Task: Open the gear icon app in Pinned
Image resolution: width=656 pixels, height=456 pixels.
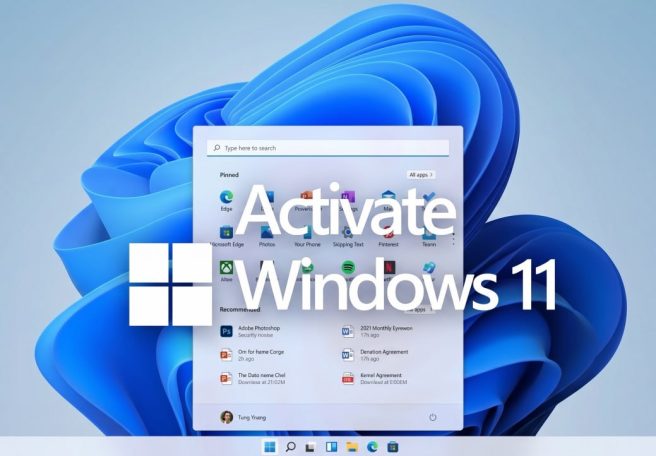Action: [348, 236]
